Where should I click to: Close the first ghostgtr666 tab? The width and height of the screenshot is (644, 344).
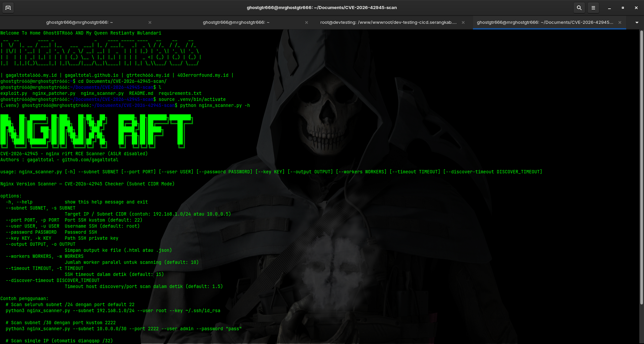coord(150,22)
